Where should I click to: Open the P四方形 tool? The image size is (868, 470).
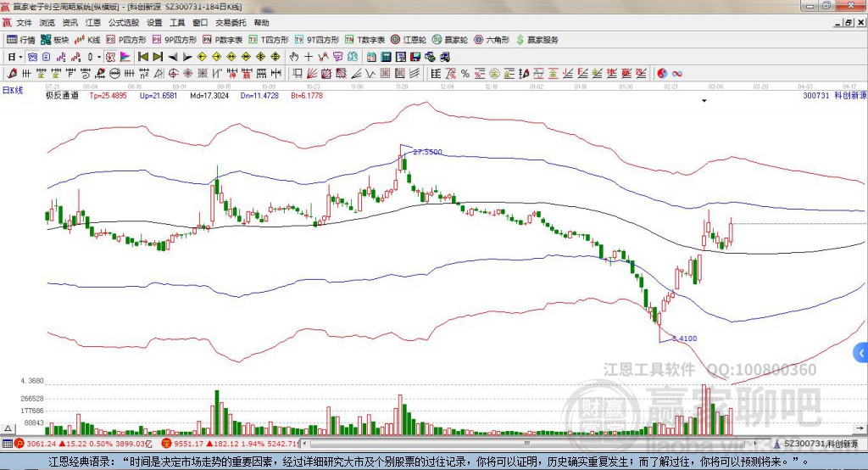tap(126, 40)
